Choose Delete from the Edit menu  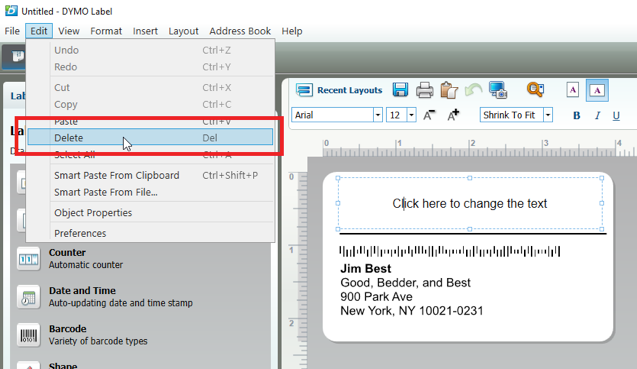150,138
